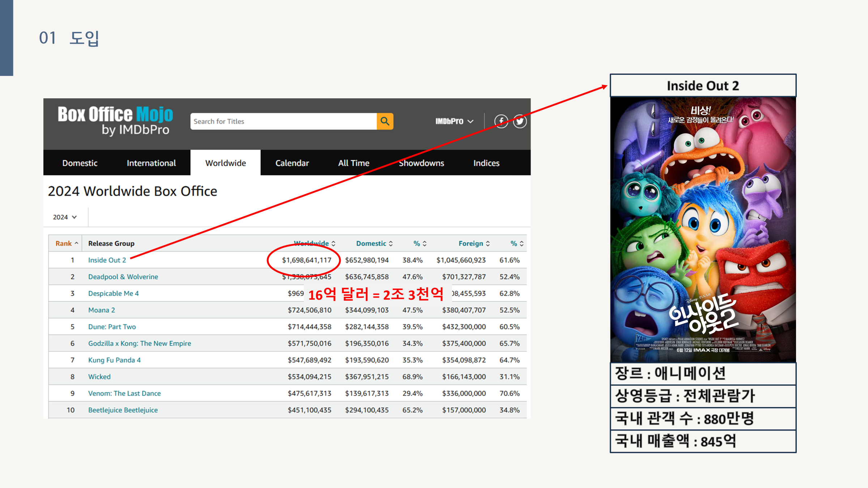Click the search magnifier button
868x488 pixels.
click(x=385, y=121)
